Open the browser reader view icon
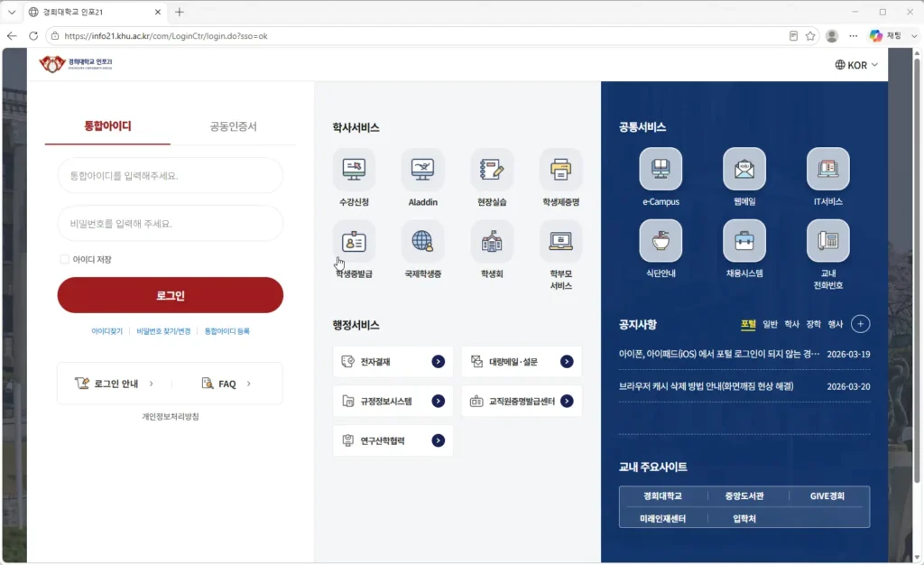 (793, 36)
